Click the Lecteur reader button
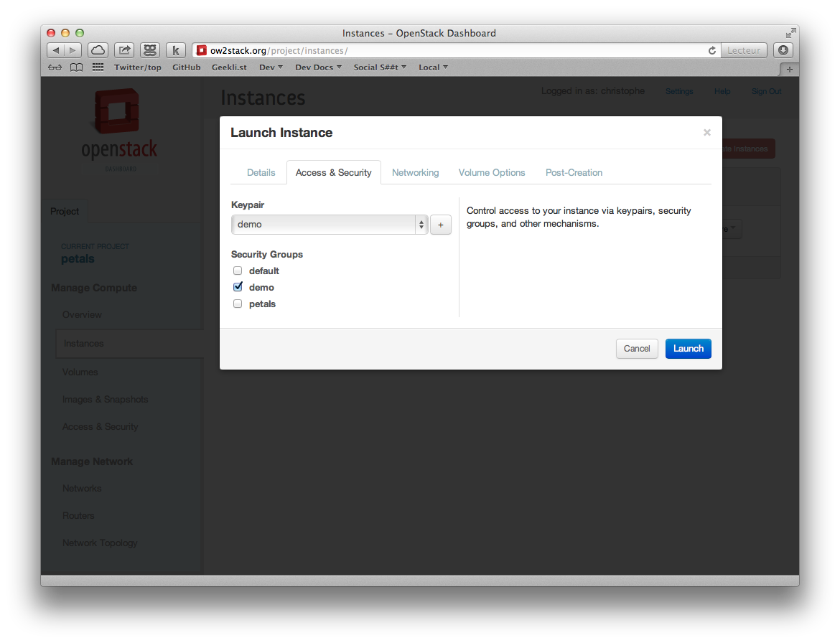This screenshot has height=643, width=840. coord(744,50)
